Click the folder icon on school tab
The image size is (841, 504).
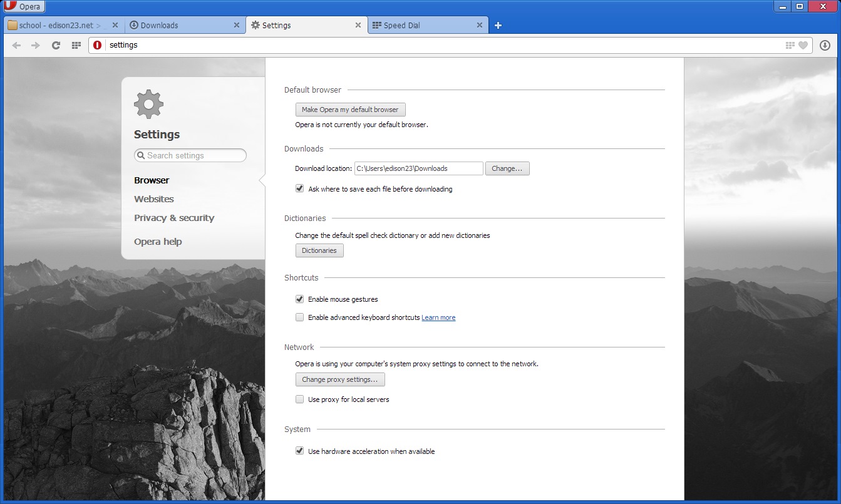click(x=13, y=25)
